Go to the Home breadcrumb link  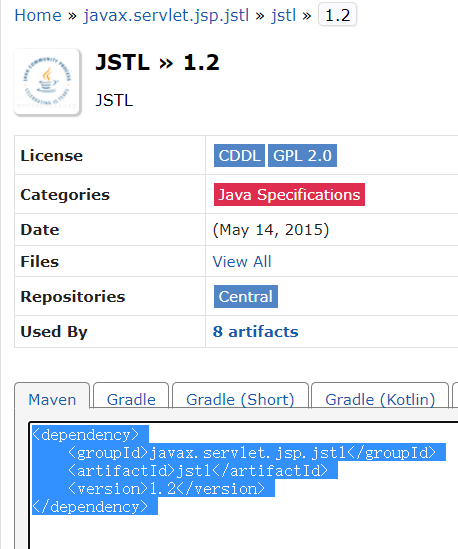38,15
